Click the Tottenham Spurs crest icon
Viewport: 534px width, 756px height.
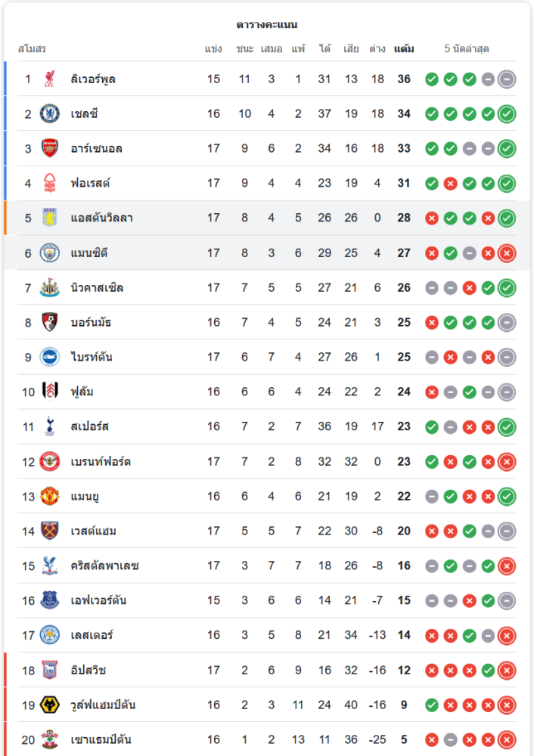pyautogui.click(x=50, y=426)
